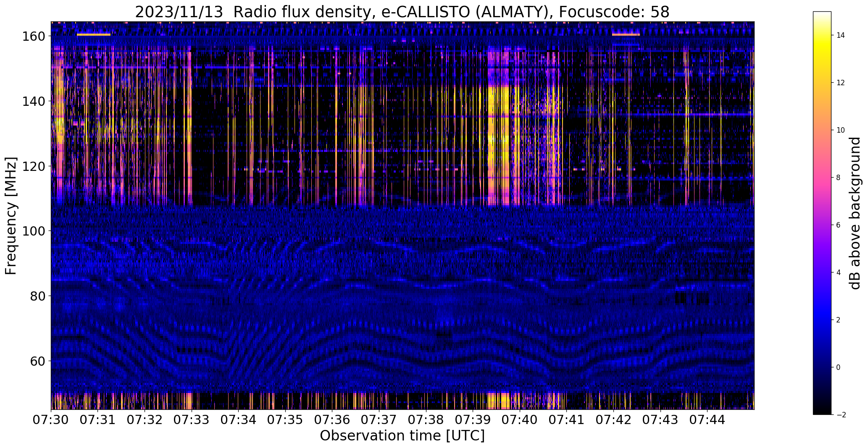Screen dimensions: 868x448
Task: Click the 140 frequency tick label
Action: (34, 102)
